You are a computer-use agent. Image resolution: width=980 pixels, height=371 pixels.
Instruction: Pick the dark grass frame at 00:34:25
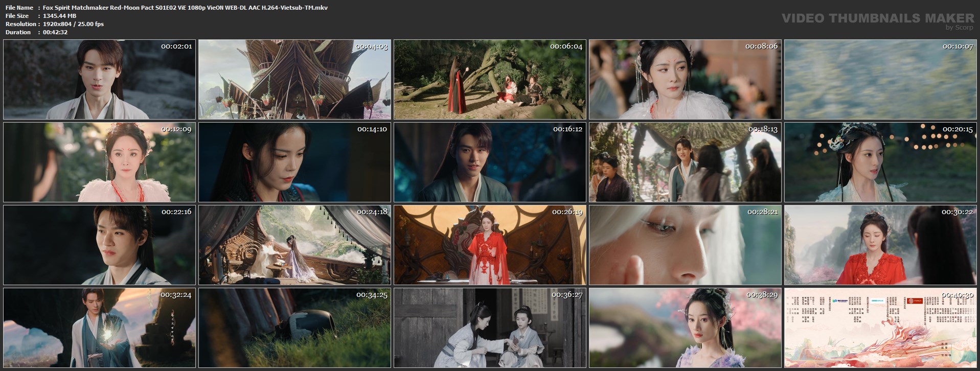click(294, 328)
